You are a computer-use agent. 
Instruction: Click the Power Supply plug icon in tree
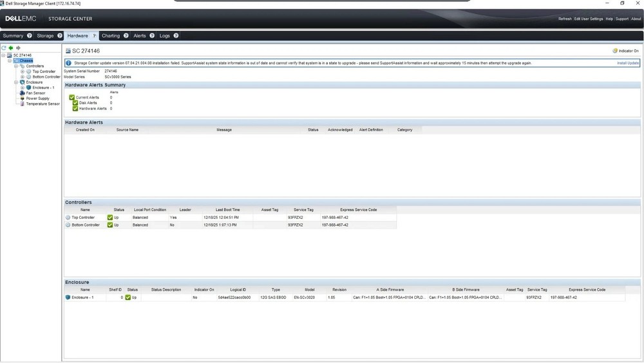pyautogui.click(x=22, y=98)
